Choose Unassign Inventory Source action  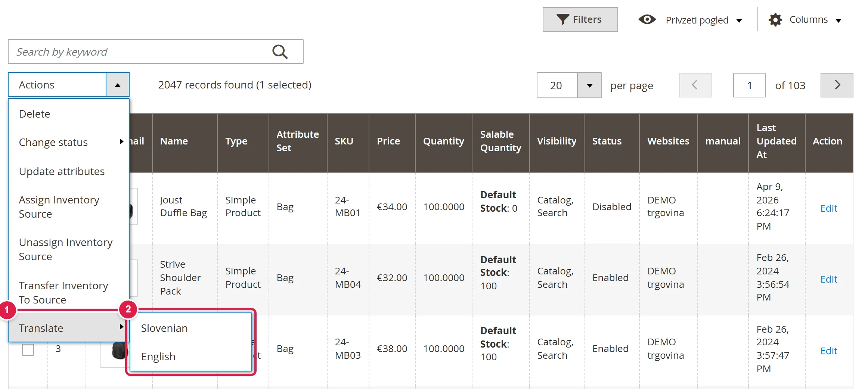[69, 249]
